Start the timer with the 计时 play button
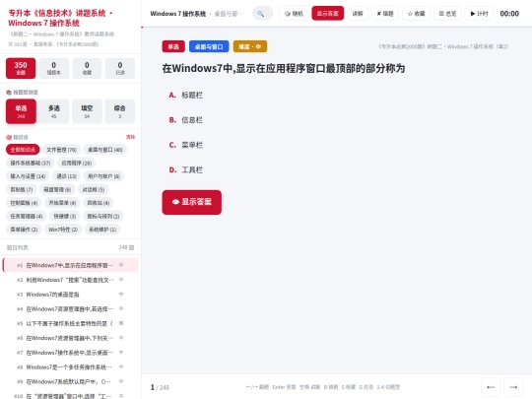The width and height of the screenshot is (532, 399). pyautogui.click(x=479, y=14)
